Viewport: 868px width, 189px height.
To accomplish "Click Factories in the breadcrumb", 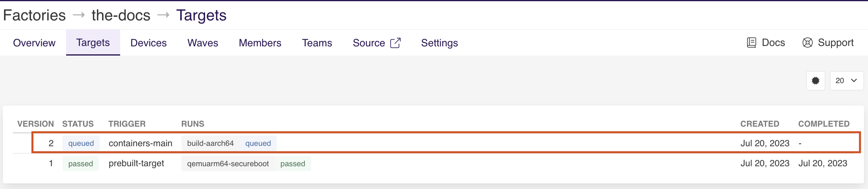I will [x=34, y=16].
